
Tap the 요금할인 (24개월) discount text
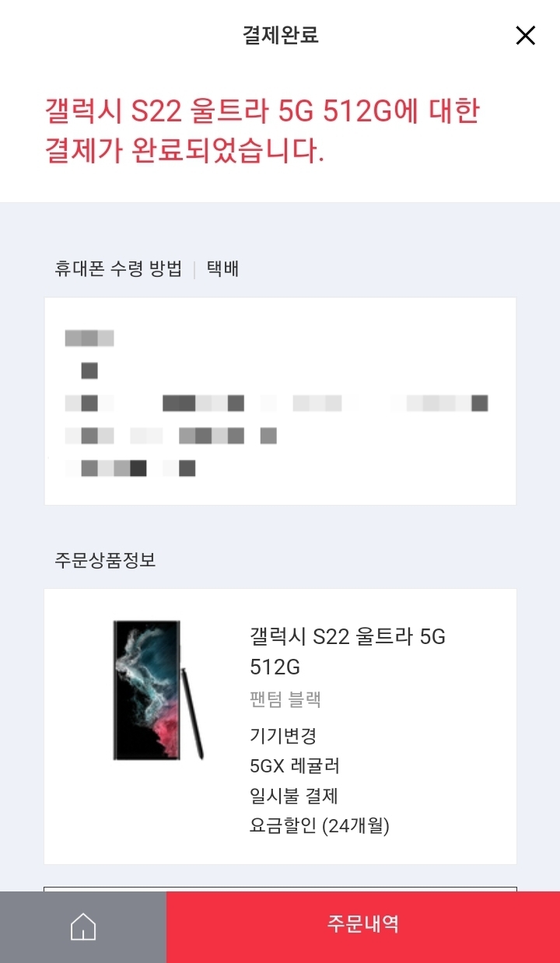(320, 826)
